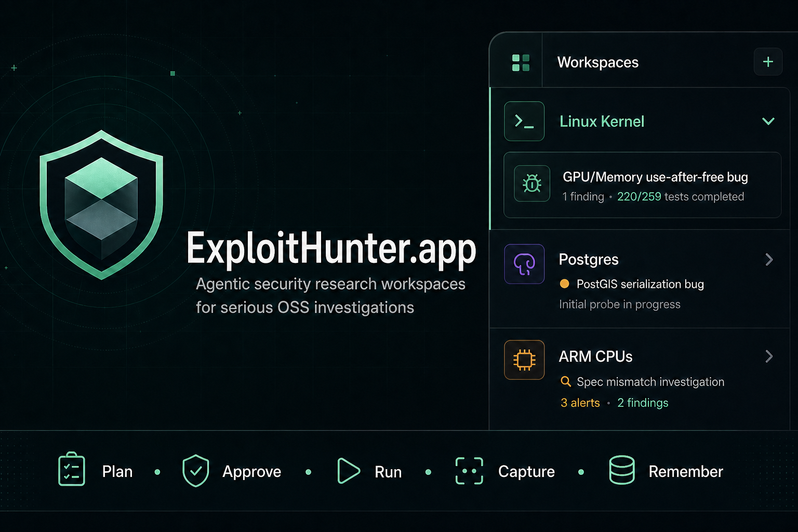The height and width of the screenshot is (532, 798).
Task: Click the Approve shield checkmark icon
Action: 196,471
